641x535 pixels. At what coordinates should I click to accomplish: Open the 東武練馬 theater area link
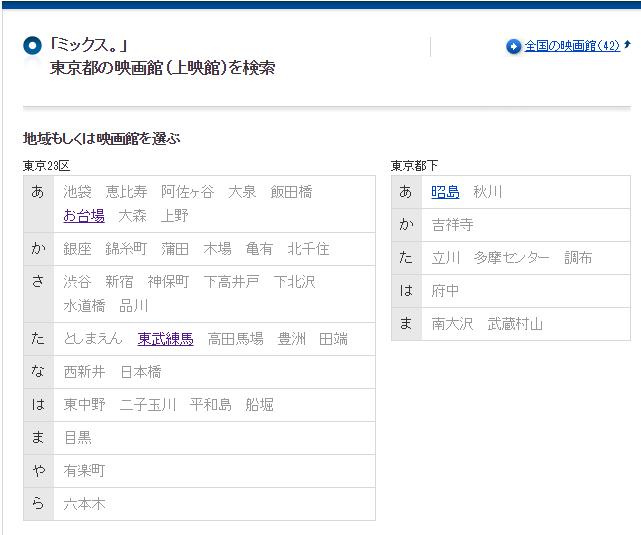pos(166,339)
